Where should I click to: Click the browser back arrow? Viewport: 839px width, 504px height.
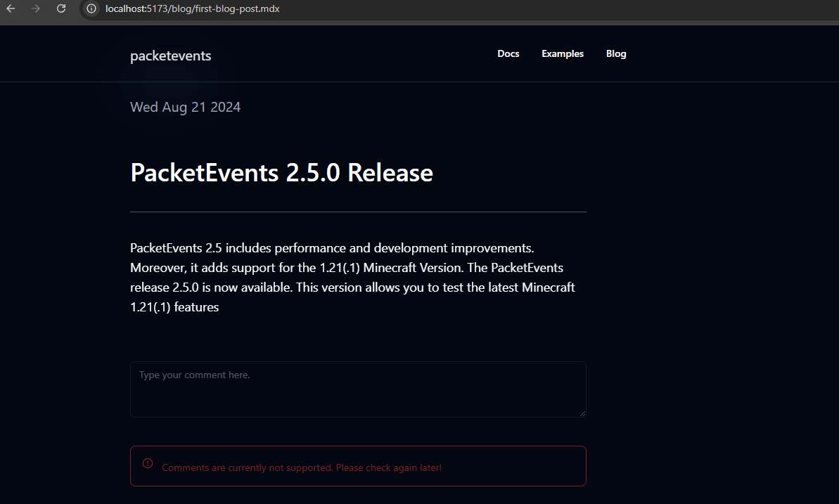coord(11,8)
